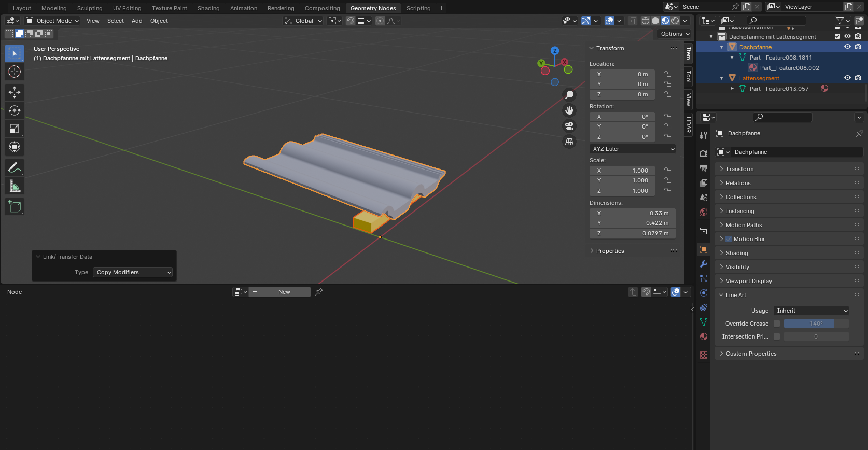
Task: Expand the sidebar Properties section
Action: [610, 251]
